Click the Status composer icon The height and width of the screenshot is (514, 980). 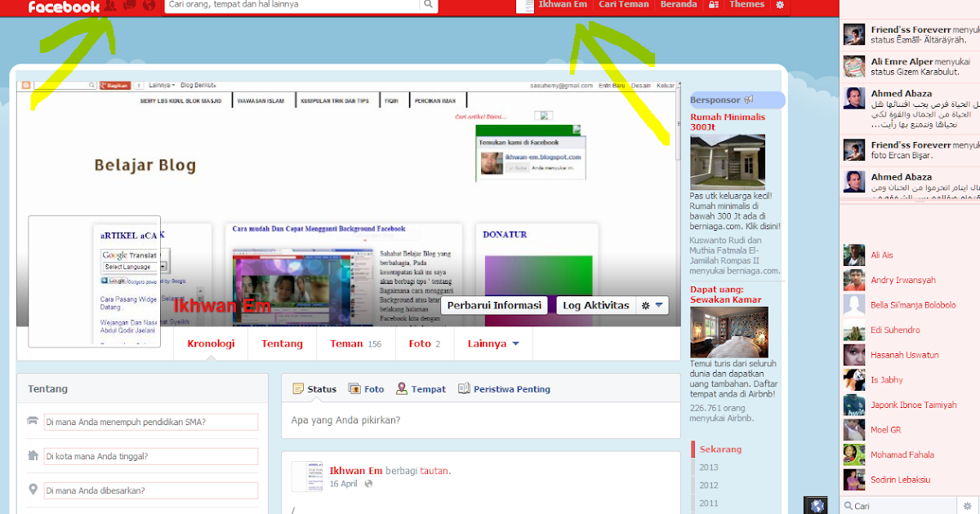click(x=298, y=389)
